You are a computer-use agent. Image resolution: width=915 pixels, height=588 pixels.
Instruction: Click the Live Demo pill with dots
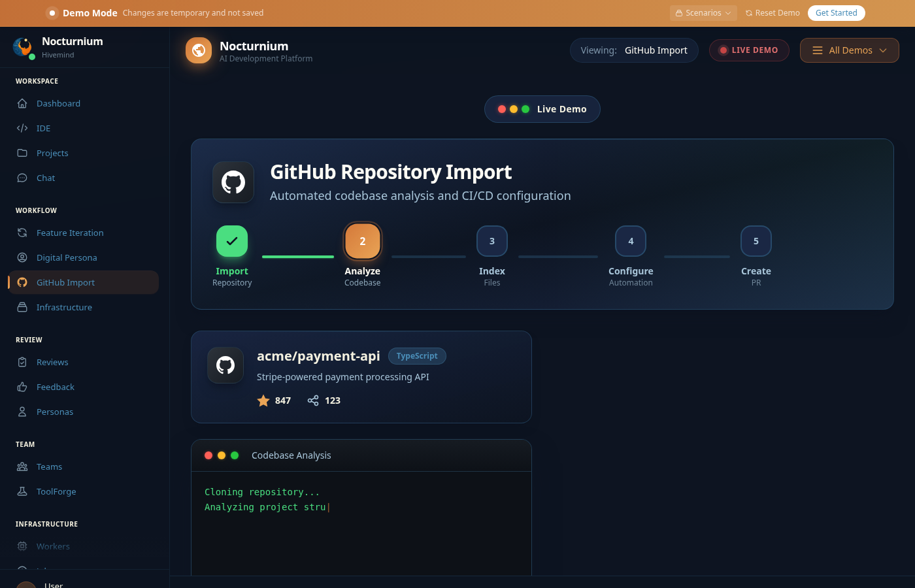pos(542,109)
